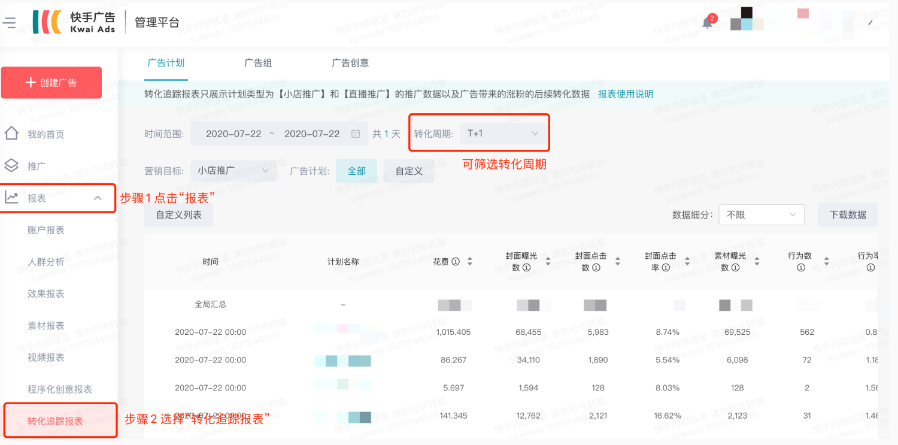Image resolution: width=898 pixels, height=445 pixels.
Task: Click the layers icon beside 推广
Action: pos(11,166)
